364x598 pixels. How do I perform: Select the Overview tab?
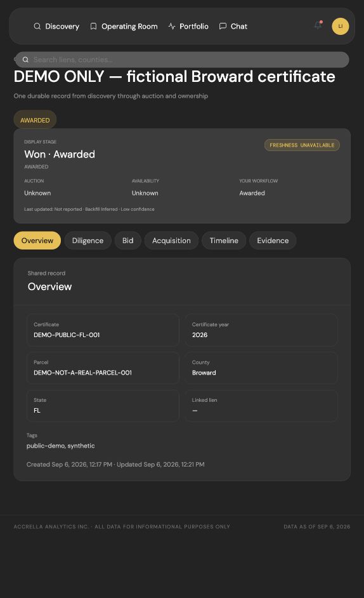(x=37, y=241)
